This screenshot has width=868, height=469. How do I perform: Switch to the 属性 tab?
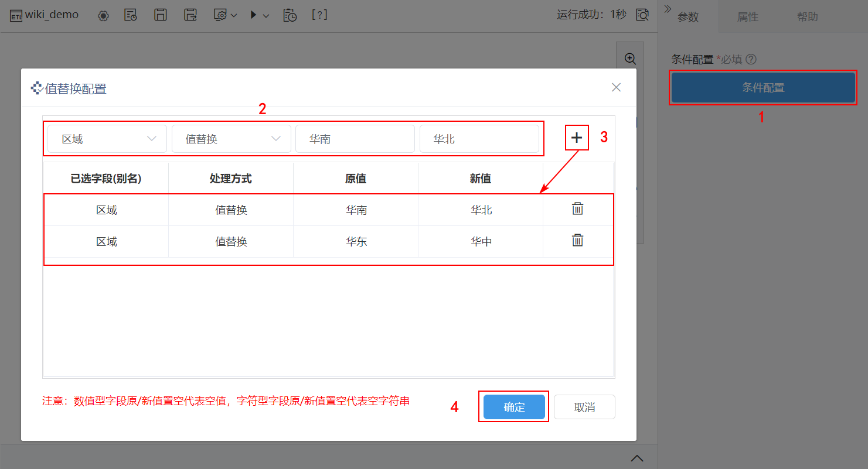pyautogui.click(x=748, y=17)
